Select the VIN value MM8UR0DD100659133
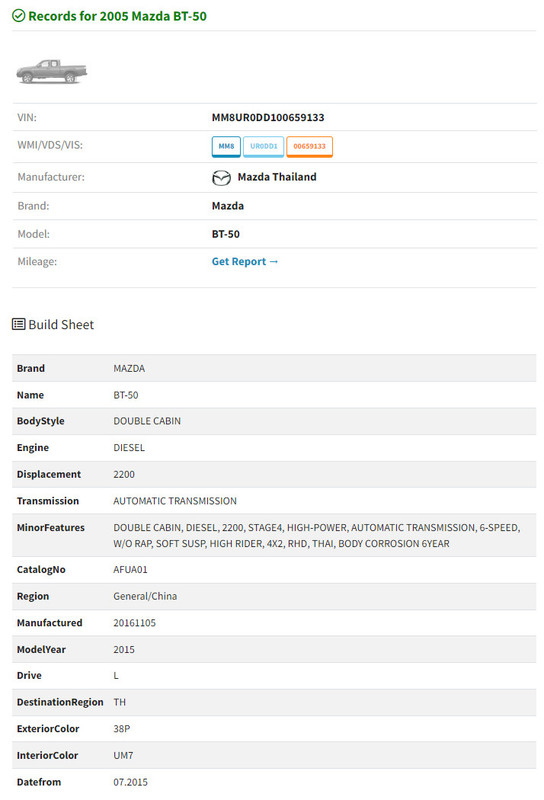Screen dimensions: 544x800 pyautogui.click(x=268, y=118)
